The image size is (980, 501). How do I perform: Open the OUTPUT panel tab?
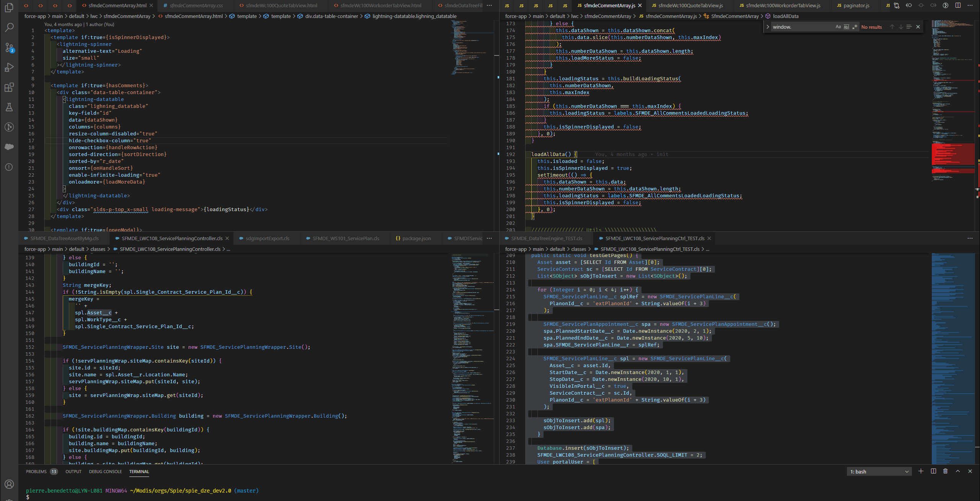point(73,472)
